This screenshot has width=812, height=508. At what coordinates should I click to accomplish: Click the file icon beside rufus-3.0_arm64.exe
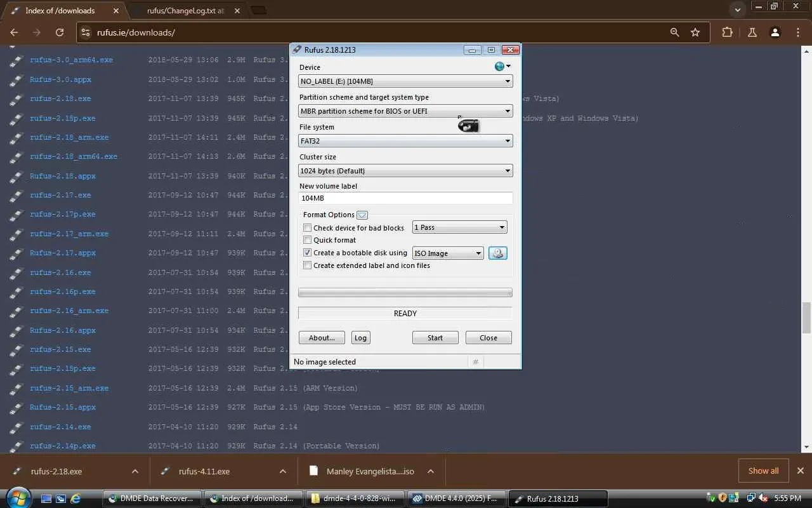pos(16,61)
